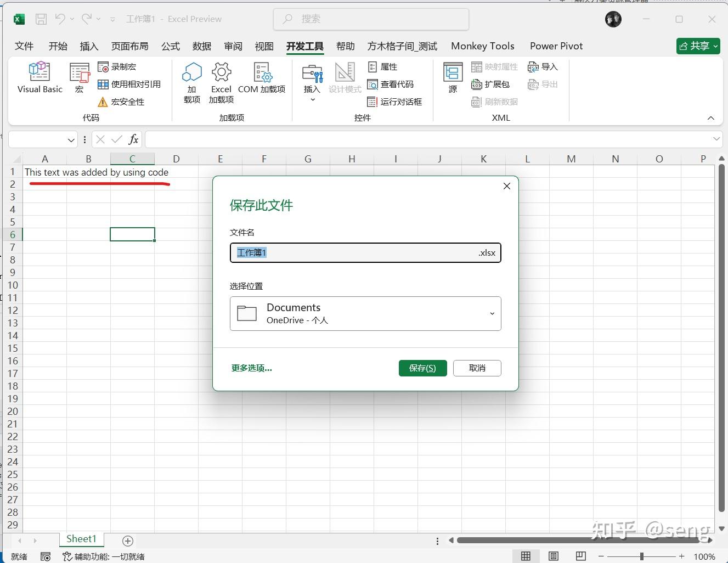The image size is (728, 563).
Task: Open 查看代码 to view code
Action: (x=393, y=84)
